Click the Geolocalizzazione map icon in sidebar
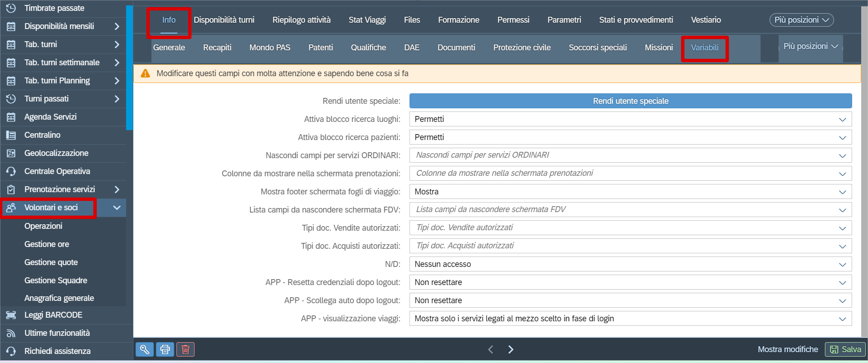Screen dimensions: 868x363 [11, 153]
